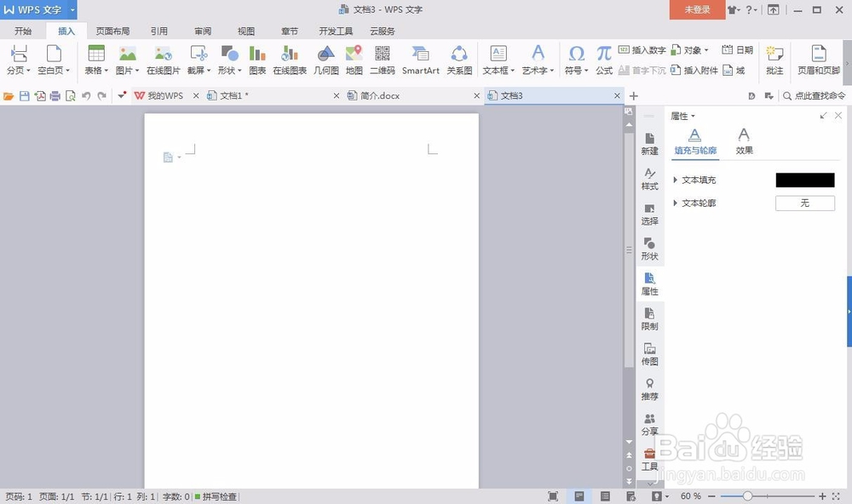The image size is (852, 504).
Task: Switch to the 审阅 ribbon tab
Action: tap(203, 31)
